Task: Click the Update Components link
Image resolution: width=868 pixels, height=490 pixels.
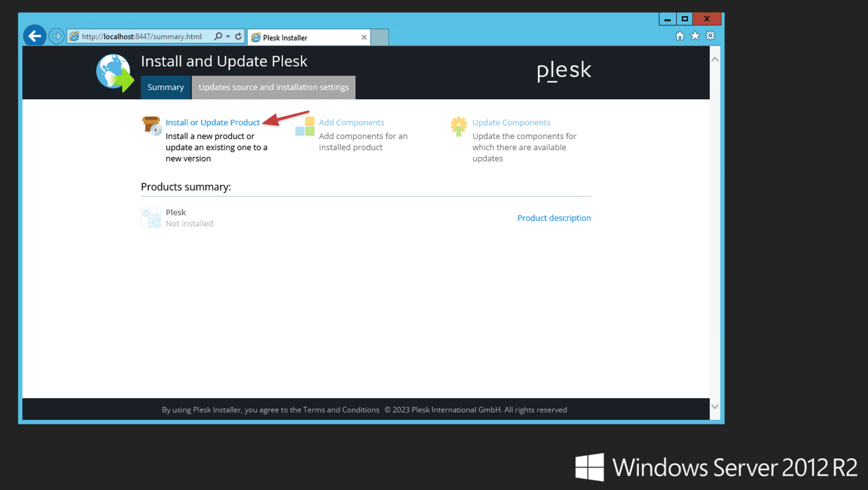Action: [x=511, y=123]
